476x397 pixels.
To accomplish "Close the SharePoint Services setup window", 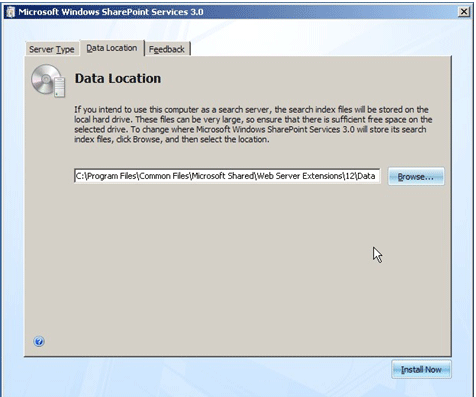I will [464, 12].
